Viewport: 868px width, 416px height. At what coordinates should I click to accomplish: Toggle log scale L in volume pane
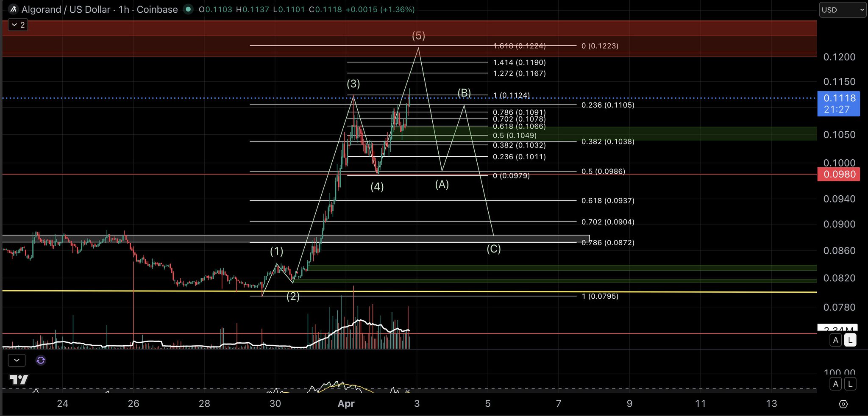click(x=850, y=340)
